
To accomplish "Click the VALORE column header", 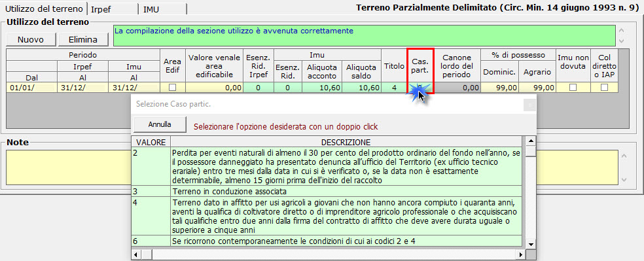I will [x=151, y=143].
